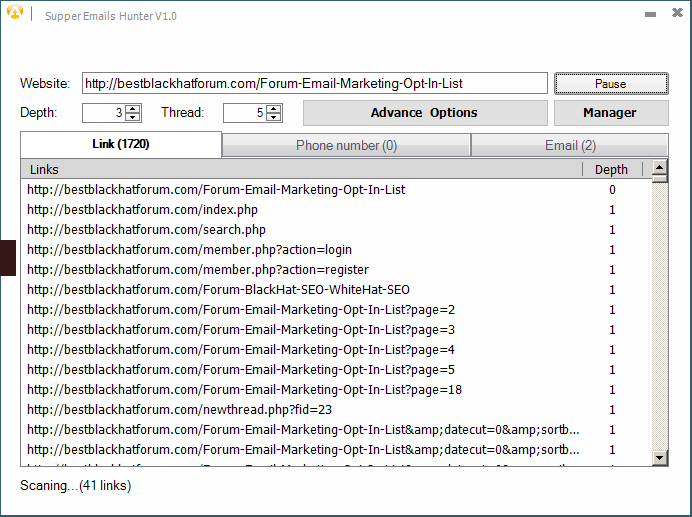Image resolution: width=692 pixels, height=517 pixels.
Task: Click the Thread: label beside the Thread field
Action: (183, 113)
